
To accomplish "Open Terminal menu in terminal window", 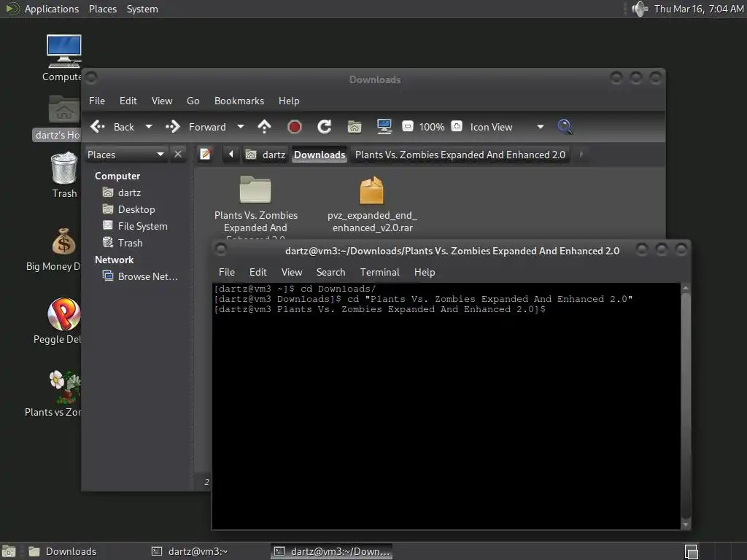I will pyautogui.click(x=379, y=272).
